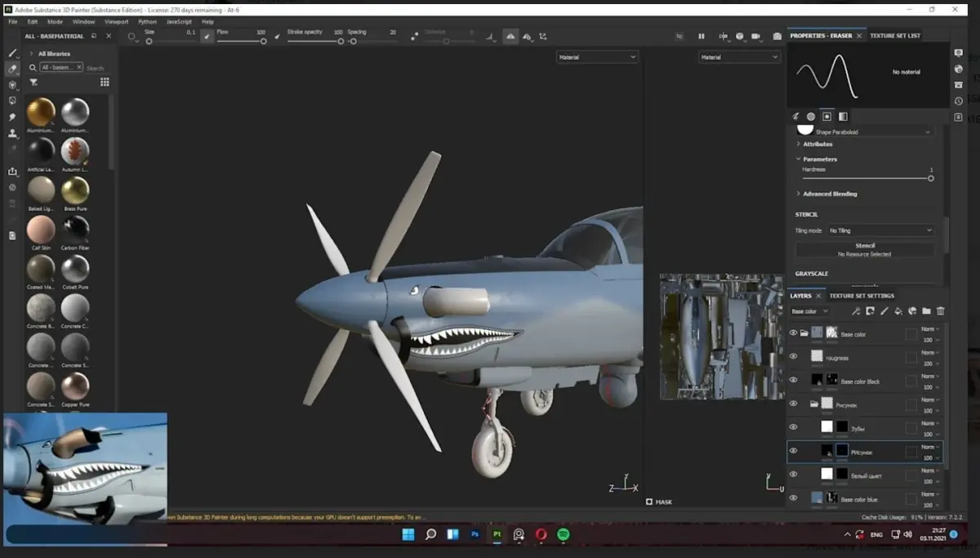Open the Tiling mode dropdown
This screenshot has height=558, width=980.
880,230
